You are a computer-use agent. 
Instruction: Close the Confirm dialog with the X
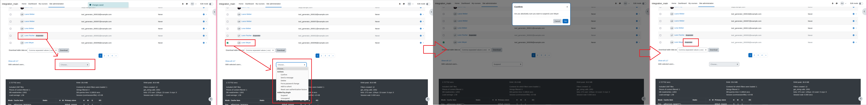[567, 7]
